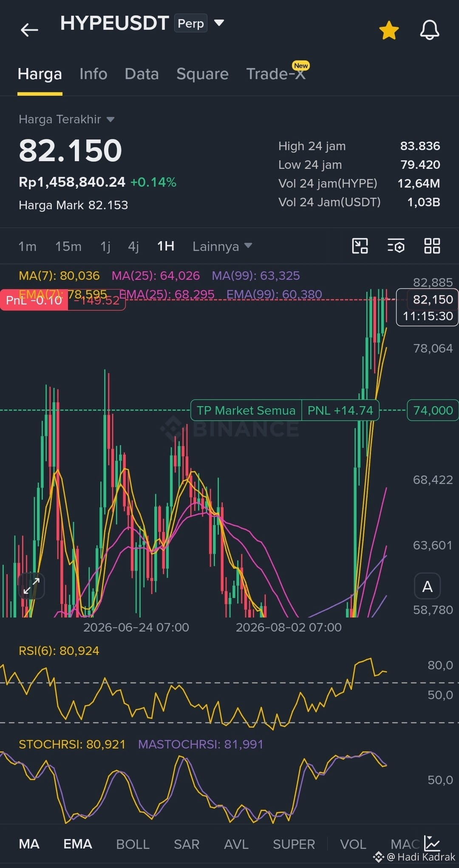Open the Square tab

(x=202, y=74)
